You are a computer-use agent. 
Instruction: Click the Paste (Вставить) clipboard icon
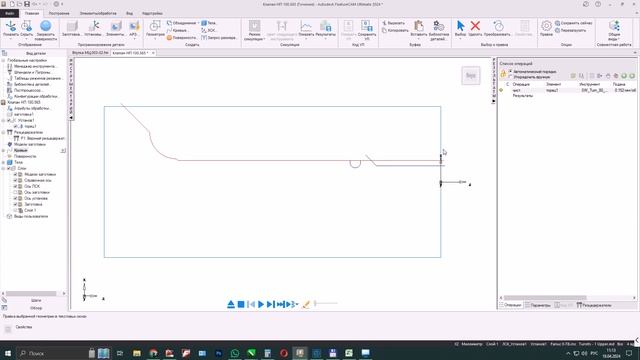418,26
